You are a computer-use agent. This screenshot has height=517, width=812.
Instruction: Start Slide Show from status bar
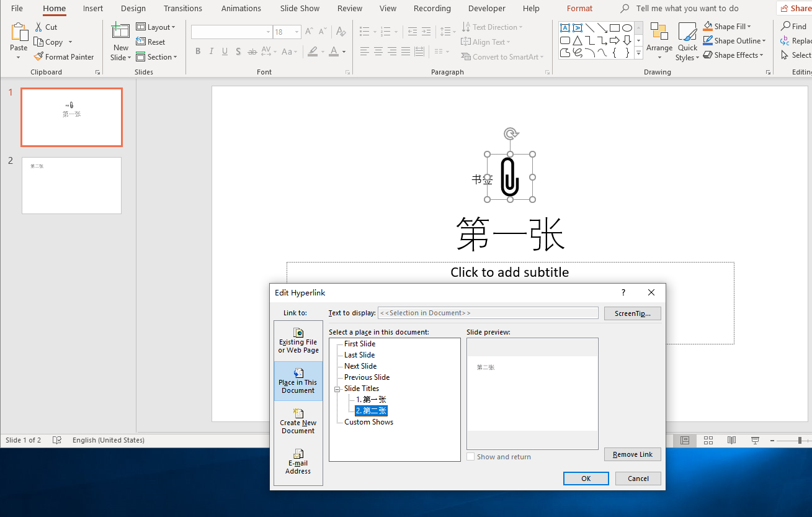(756, 440)
